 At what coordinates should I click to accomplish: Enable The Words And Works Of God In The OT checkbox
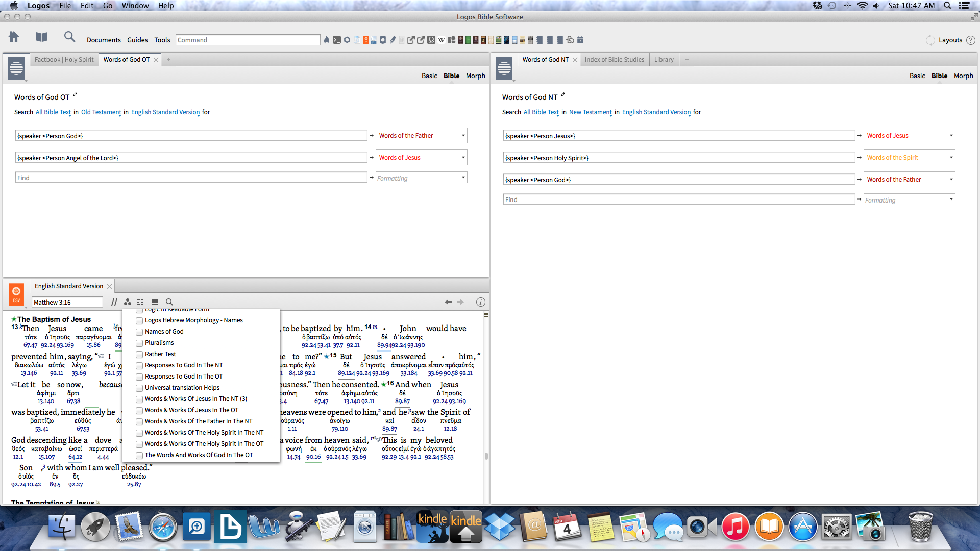(x=139, y=456)
